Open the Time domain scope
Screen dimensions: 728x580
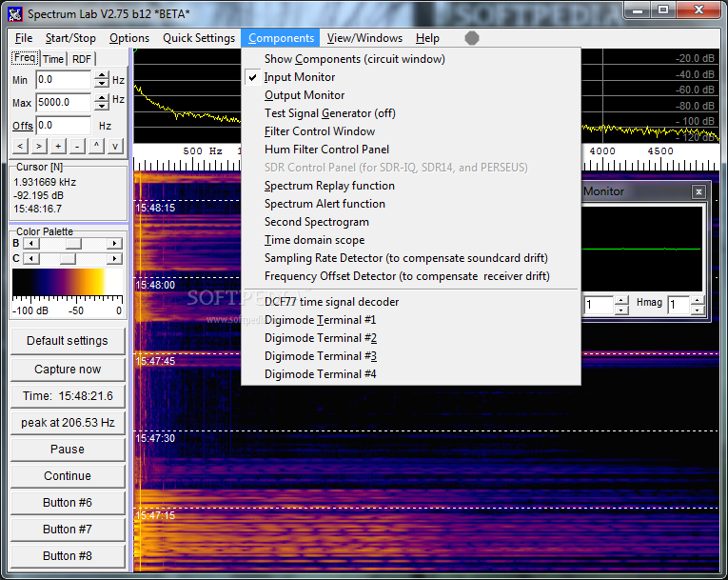[411, 240]
